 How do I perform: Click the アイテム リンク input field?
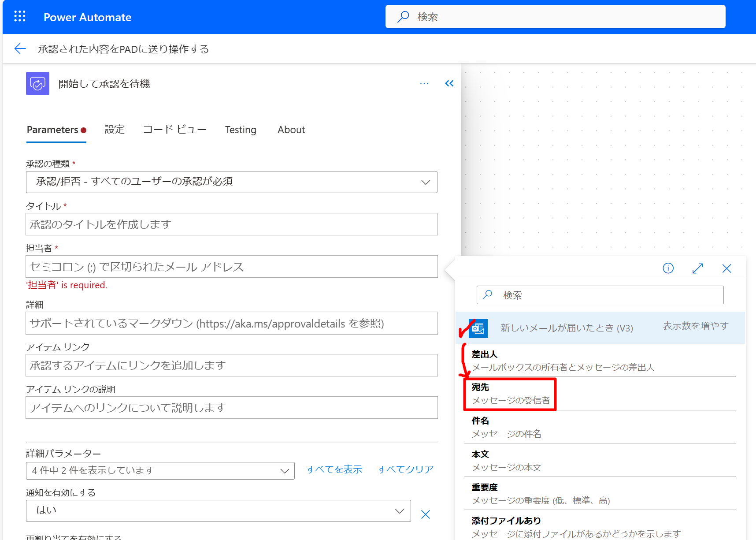tap(232, 365)
